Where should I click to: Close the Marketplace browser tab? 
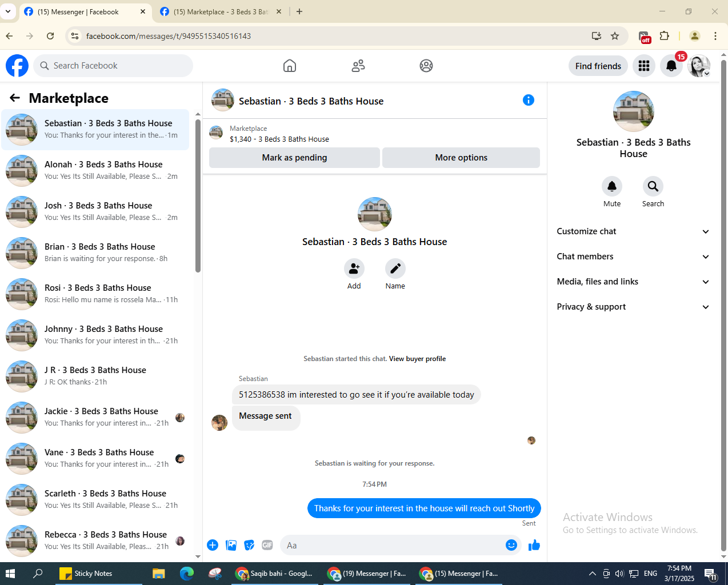pyautogui.click(x=279, y=11)
